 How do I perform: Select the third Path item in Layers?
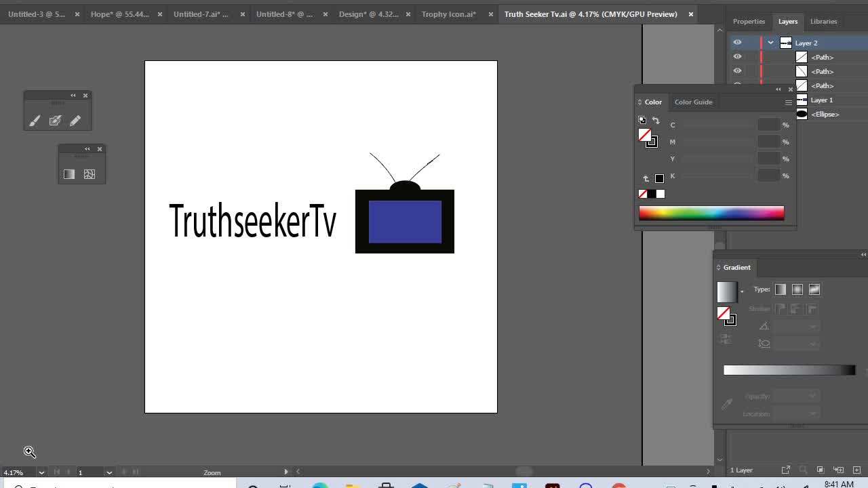tap(822, 86)
